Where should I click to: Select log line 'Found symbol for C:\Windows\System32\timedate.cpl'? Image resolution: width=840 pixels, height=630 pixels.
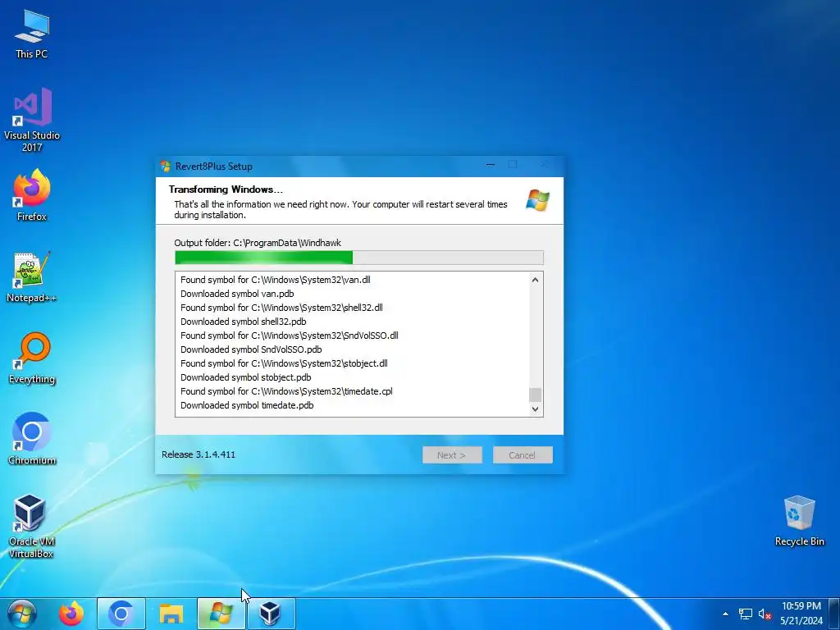286,391
